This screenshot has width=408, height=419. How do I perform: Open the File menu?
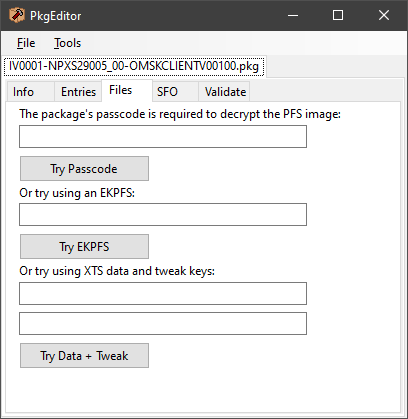pyautogui.click(x=26, y=43)
